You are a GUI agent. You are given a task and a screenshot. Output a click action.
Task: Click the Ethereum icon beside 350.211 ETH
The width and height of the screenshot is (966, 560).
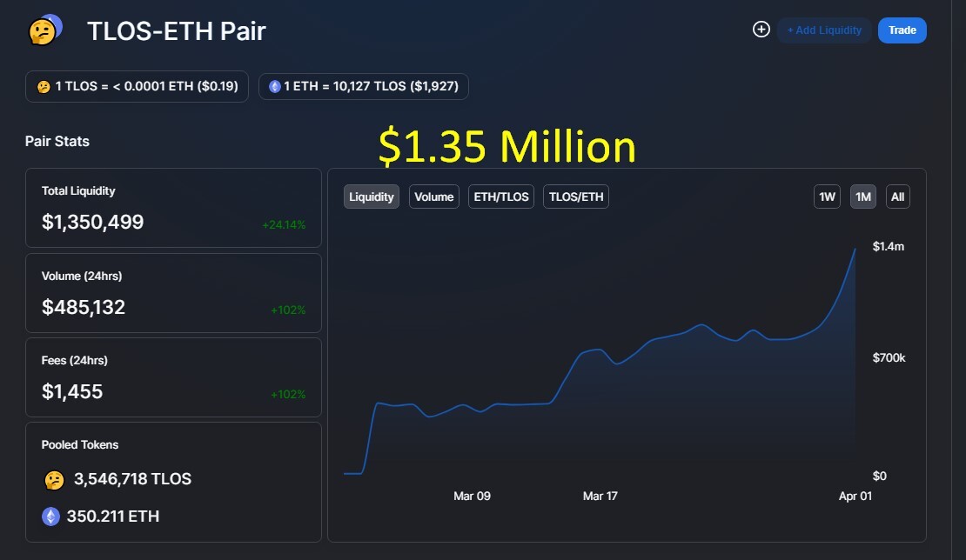[50, 517]
